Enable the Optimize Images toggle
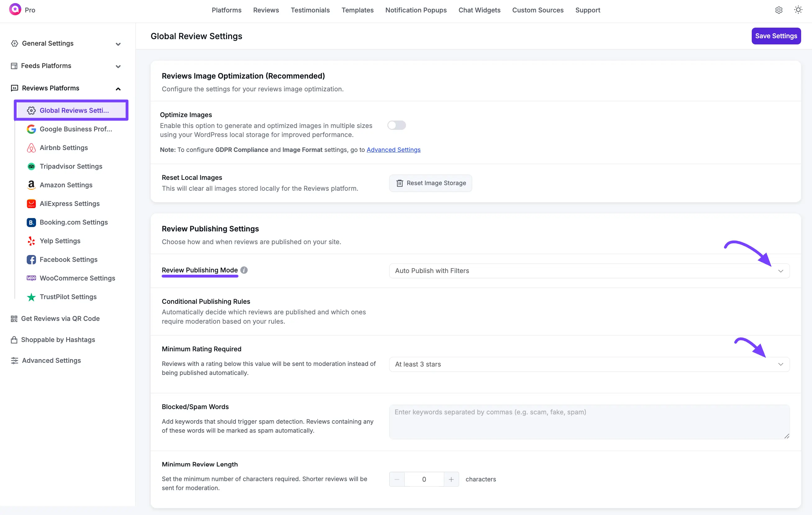Image resolution: width=812 pixels, height=515 pixels. [x=397, y=125]
